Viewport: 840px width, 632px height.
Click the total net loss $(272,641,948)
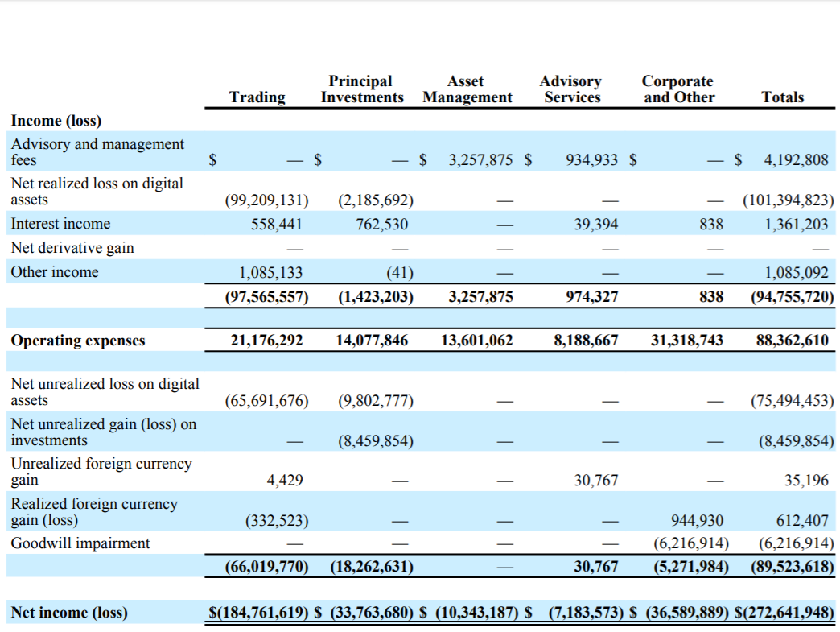coord(784,613)
